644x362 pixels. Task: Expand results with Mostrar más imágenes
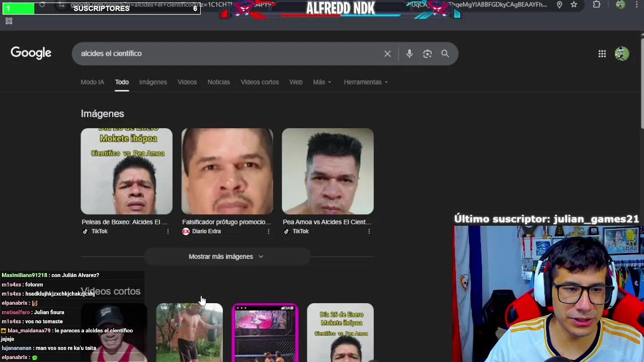click(x=226, y=256)
